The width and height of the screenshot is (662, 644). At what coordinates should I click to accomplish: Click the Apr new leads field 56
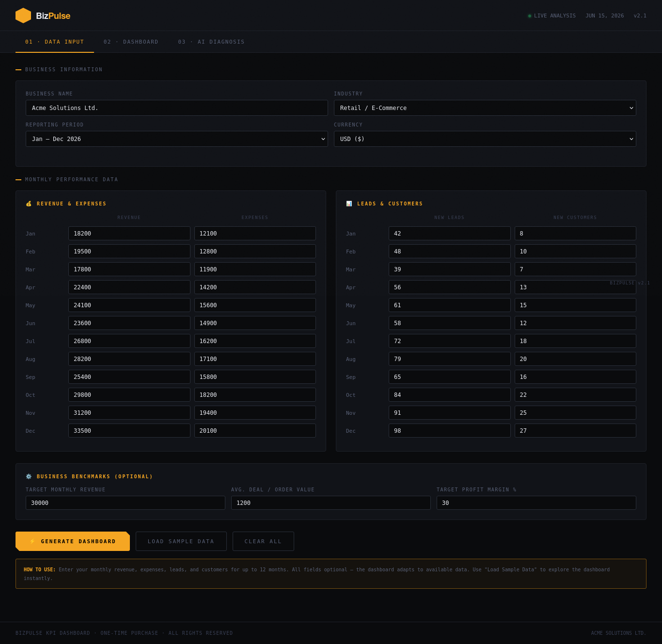(x=449, y=287)
